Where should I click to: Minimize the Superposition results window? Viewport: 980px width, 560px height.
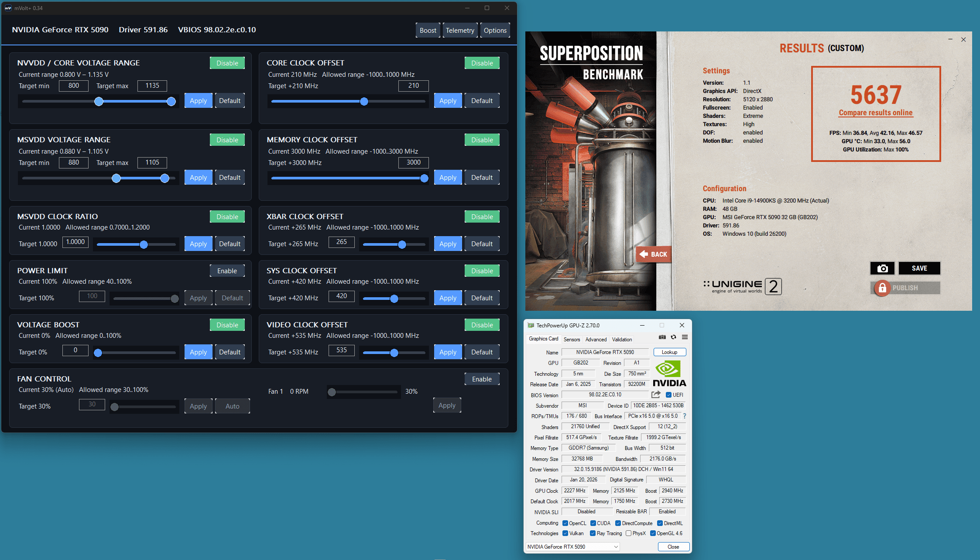point(950,39)
